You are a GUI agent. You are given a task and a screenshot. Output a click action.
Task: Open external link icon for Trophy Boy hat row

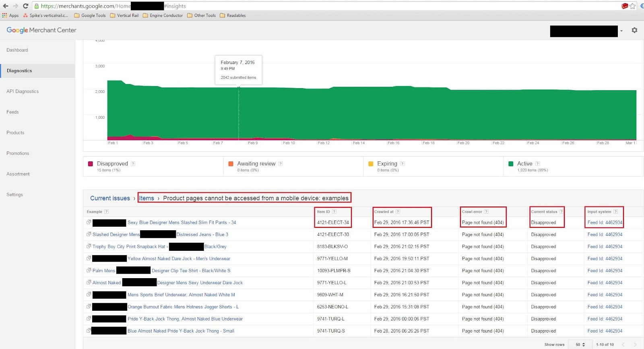tap(89, 246)
